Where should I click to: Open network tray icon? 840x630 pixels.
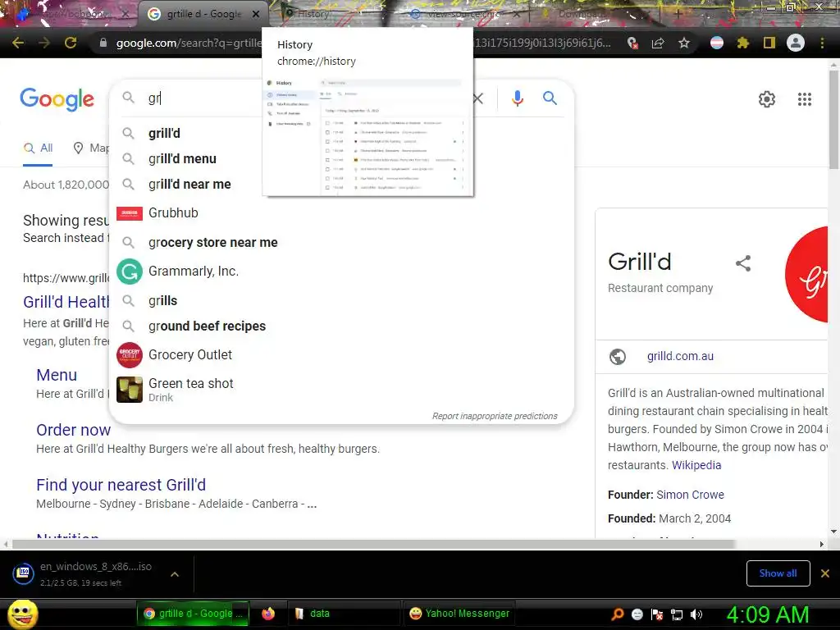[x=677, y=614]
